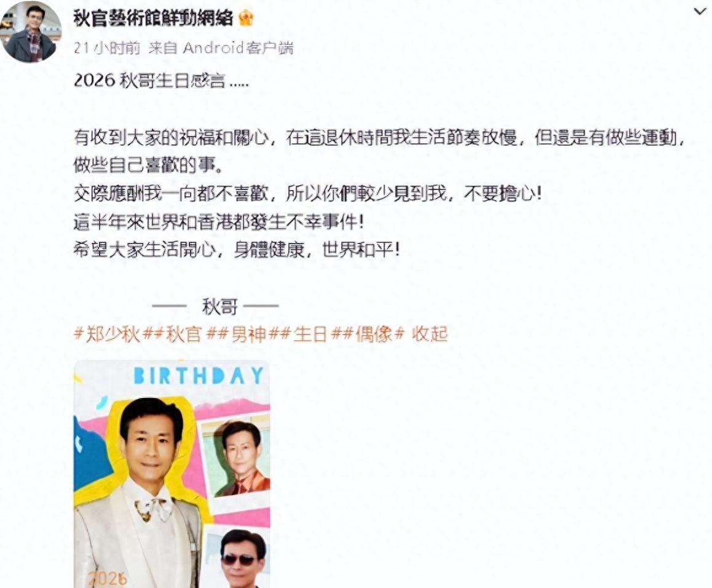Collapse the post with 收起
This screenshot has height=588, width=712.
[x=430, y=335]
